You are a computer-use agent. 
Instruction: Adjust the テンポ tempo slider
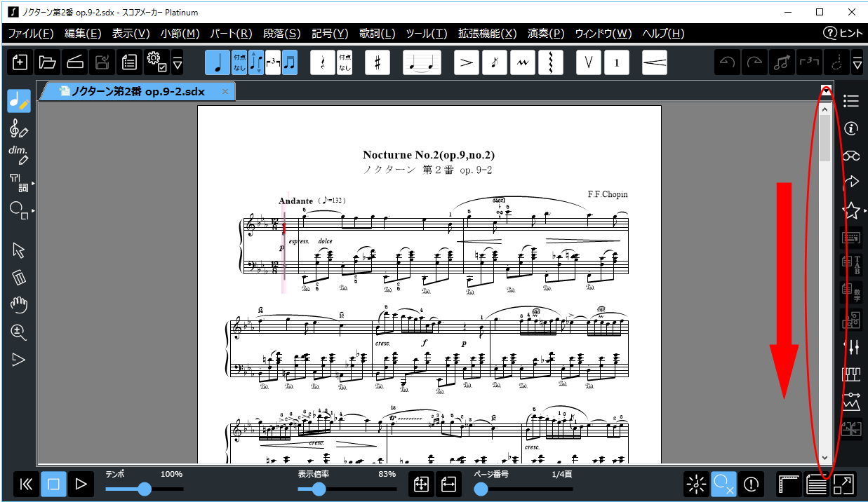pyautogui.click(x=144, y=489)
